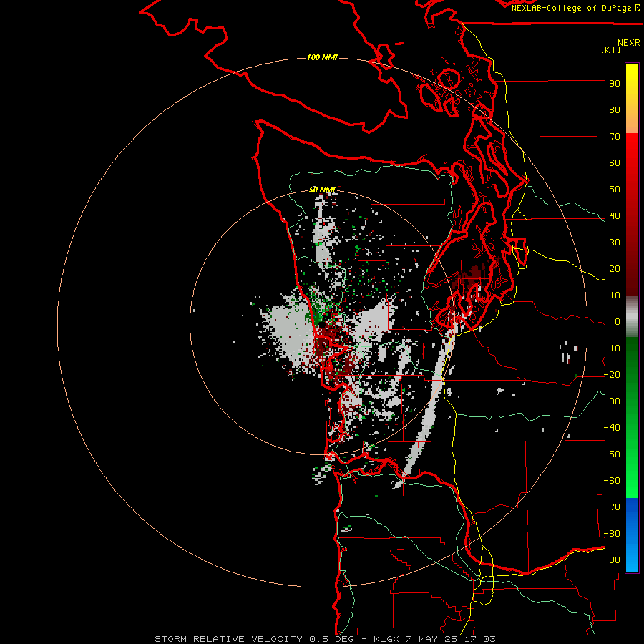Click the -30 value on the velocity scale
This screenshot has height=644, width=644.
tap(612, 401)
